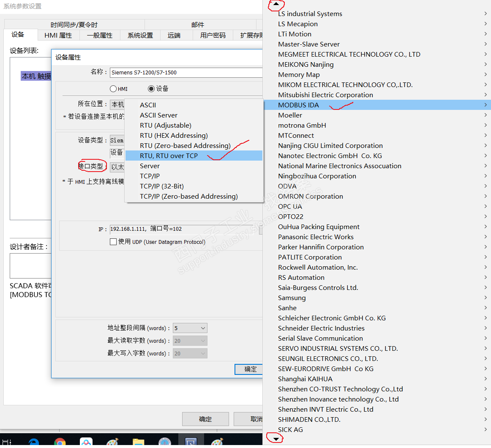This screenshot has height=448, width=491.
Task: Choose the ASCII driver entry
Action: coord(194,105)
